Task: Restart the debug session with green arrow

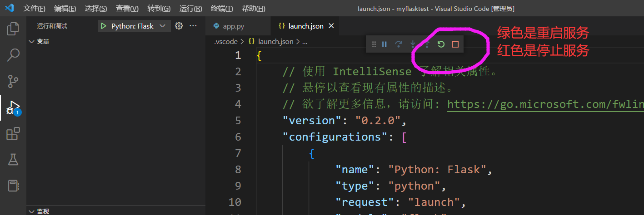Action: tap(440, 44)
